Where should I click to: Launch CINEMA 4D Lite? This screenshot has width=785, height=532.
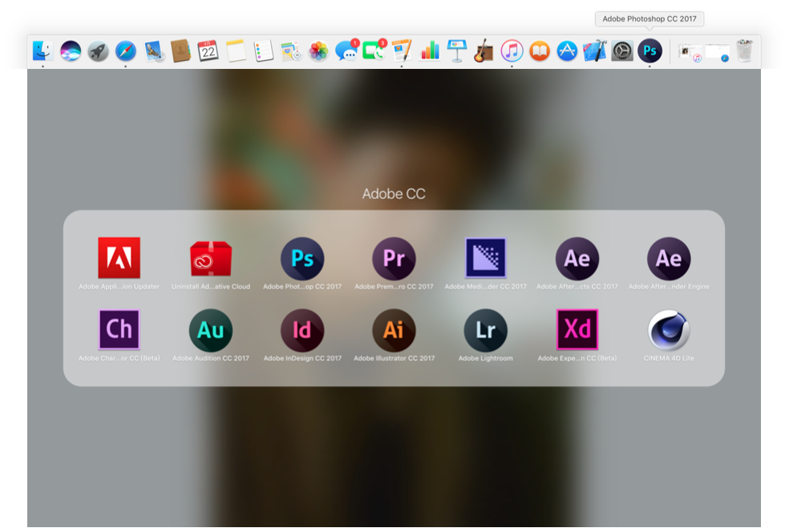669,330
